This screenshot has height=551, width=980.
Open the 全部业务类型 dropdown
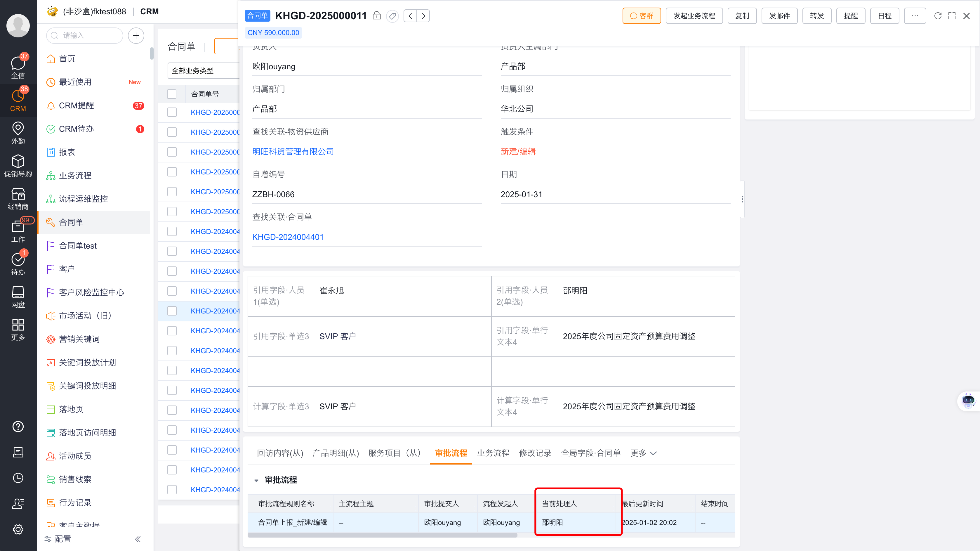(x=204, y=71)
